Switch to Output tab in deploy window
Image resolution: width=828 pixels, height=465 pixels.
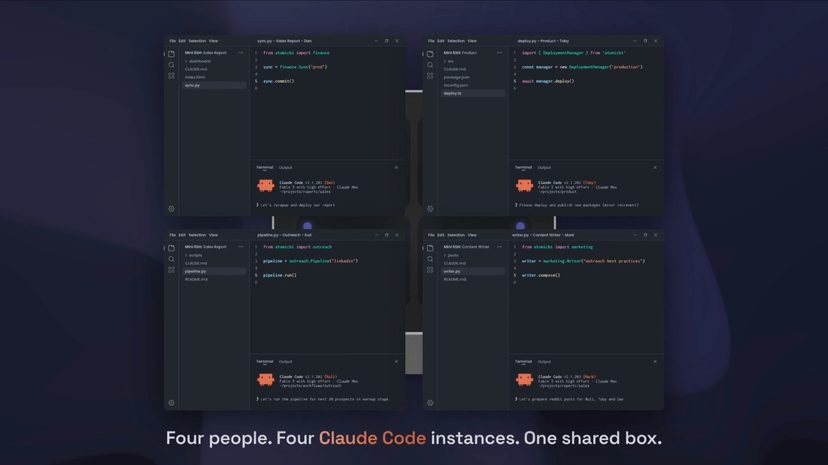544,167
